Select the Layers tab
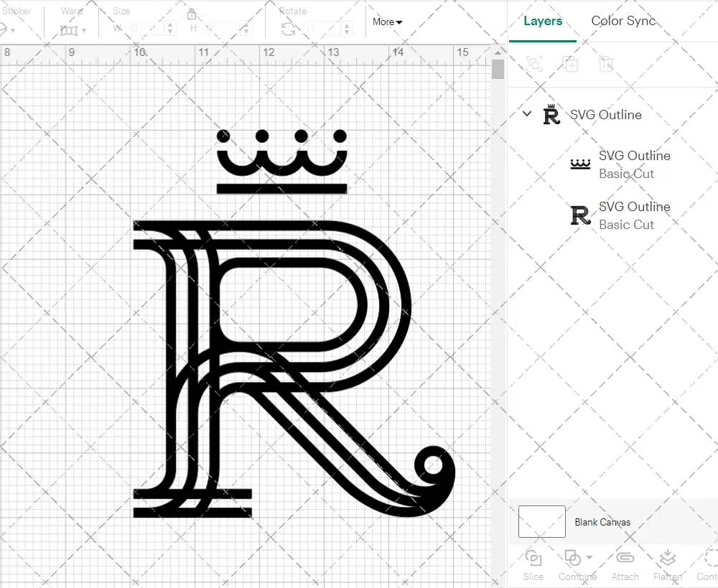Image resolution: width=718 pixels, height=588 pixels. [x=542, y=21]
